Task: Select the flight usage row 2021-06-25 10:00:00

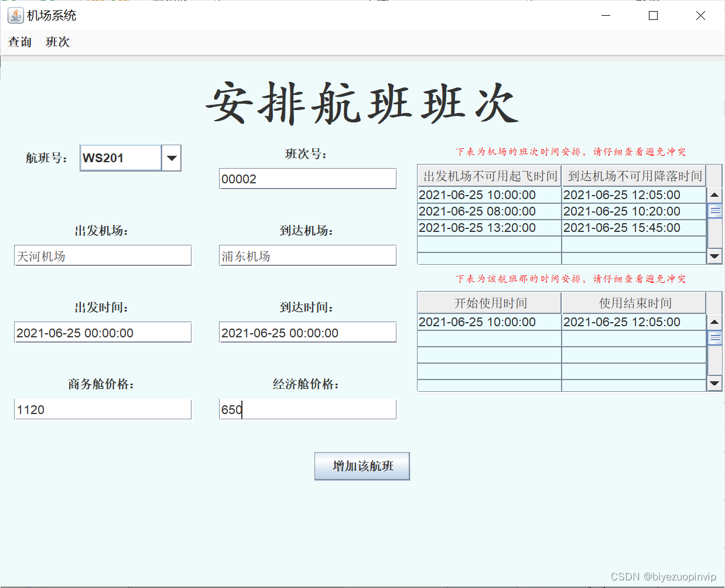Action: click(x=489, y=322)
